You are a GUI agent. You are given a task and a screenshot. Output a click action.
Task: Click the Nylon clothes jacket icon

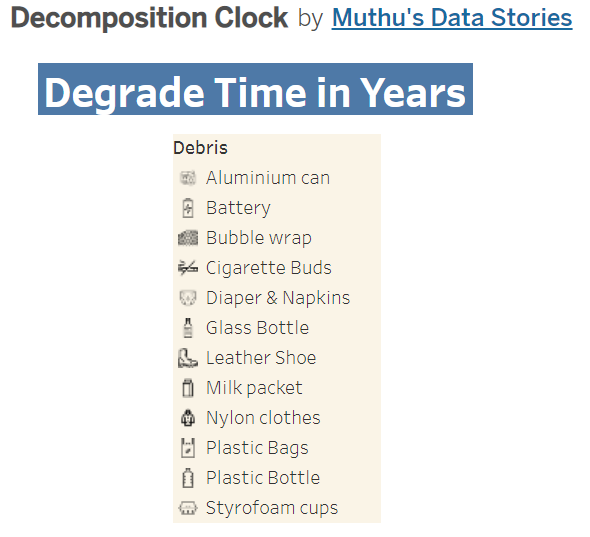188,418
